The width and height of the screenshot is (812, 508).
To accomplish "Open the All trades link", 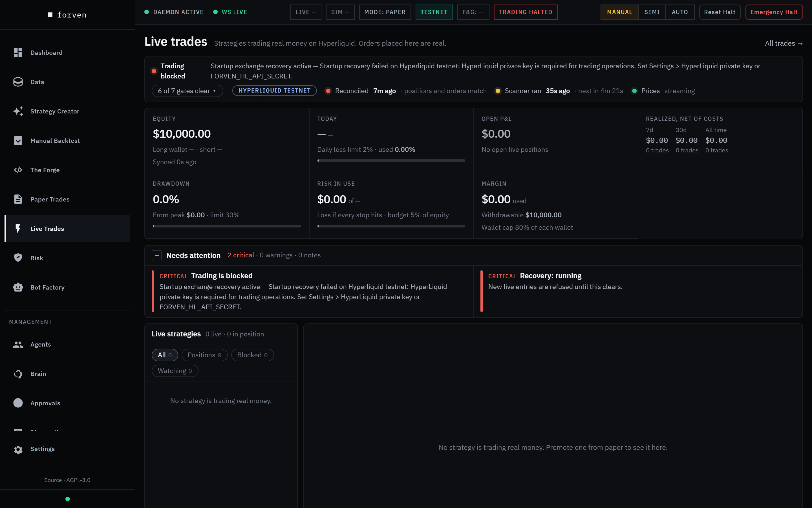I will click(x=784, y=43).
